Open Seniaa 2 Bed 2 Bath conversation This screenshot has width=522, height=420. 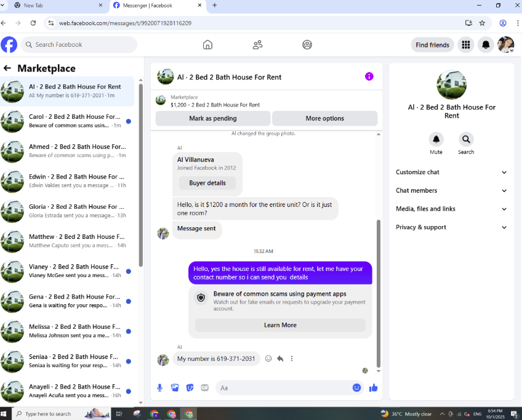pos(67,361)
